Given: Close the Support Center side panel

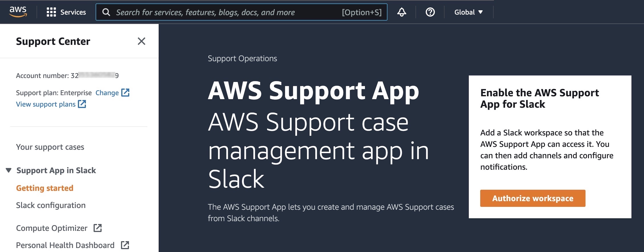Looking at the screenshot, I should pyautogui.click(x=142, y=41).
